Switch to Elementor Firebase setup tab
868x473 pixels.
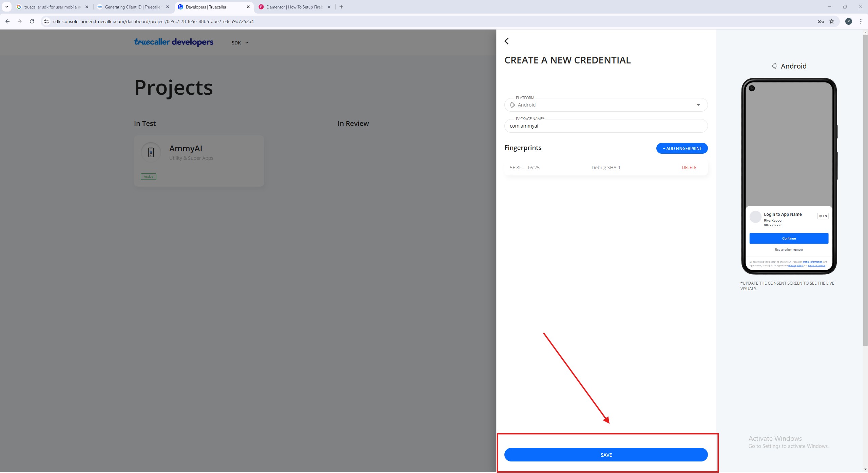tap(294, 7)
